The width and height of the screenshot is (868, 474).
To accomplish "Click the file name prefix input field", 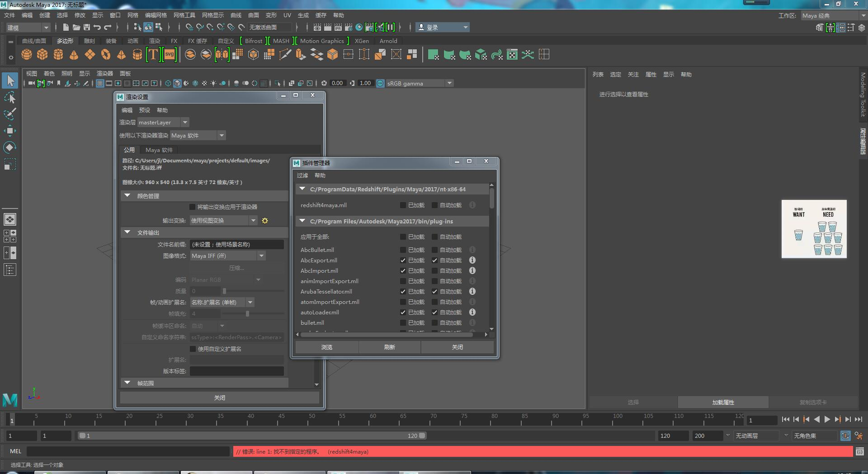I will tap(236, 245).
